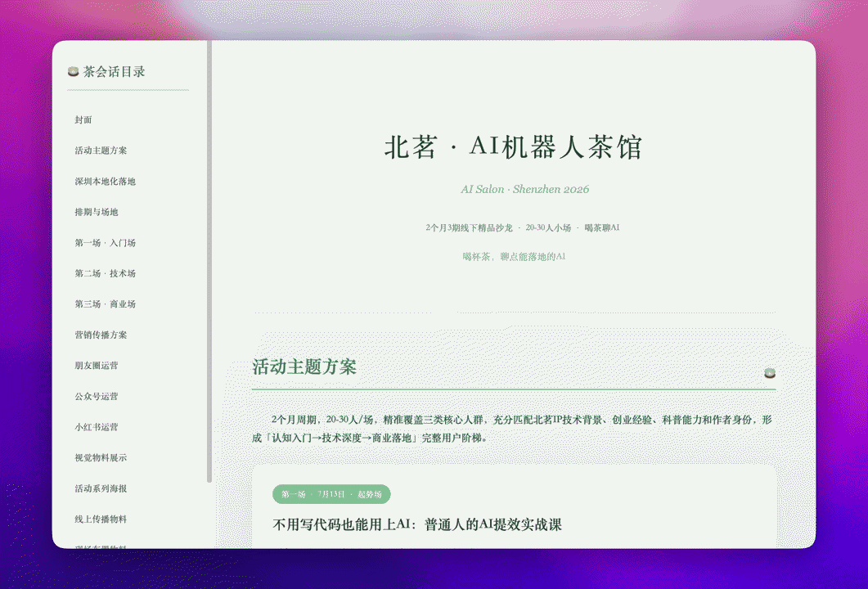Open 线上传播物料 sidebar entry
868x589 pixels.
[101, 519]
